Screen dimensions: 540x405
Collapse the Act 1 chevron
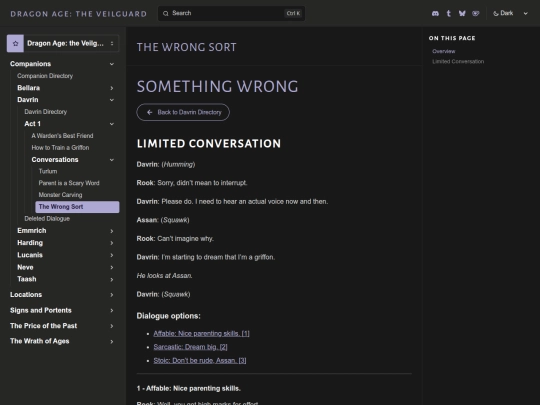[x=112, y=124]
